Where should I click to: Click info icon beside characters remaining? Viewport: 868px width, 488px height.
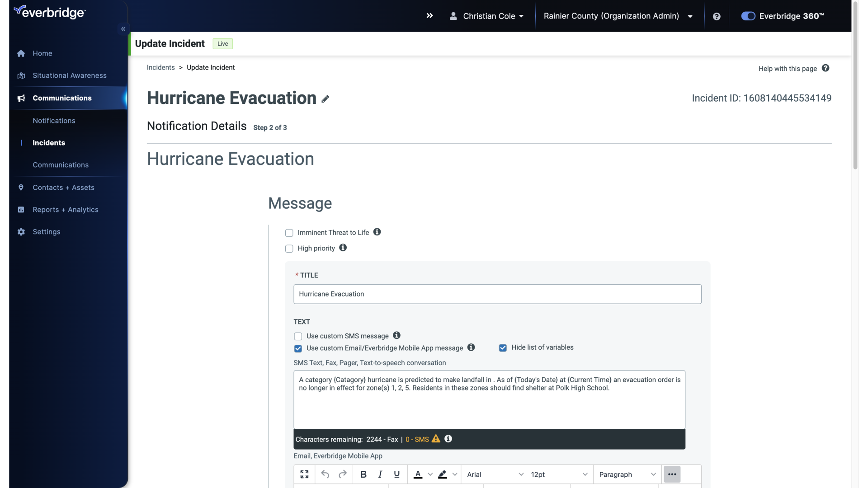pyautogui.click(x=448, y=439)
